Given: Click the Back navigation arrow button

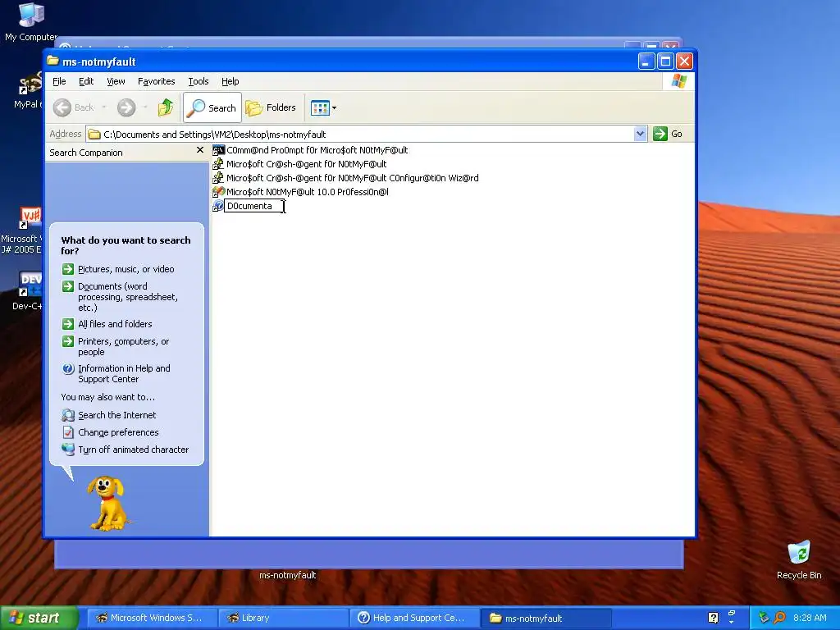Looking at the screenshot, I should click(x=62, y=107).
